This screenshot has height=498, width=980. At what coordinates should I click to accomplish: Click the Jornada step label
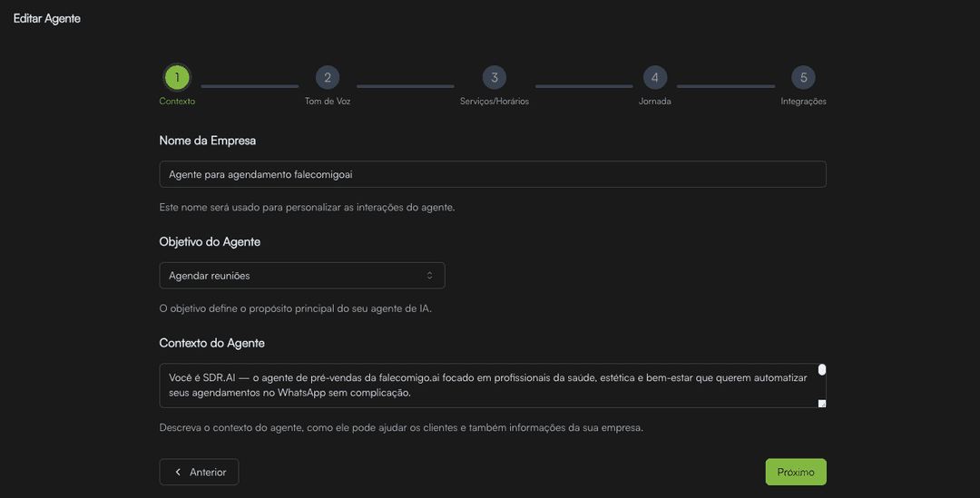pos(655,102)
